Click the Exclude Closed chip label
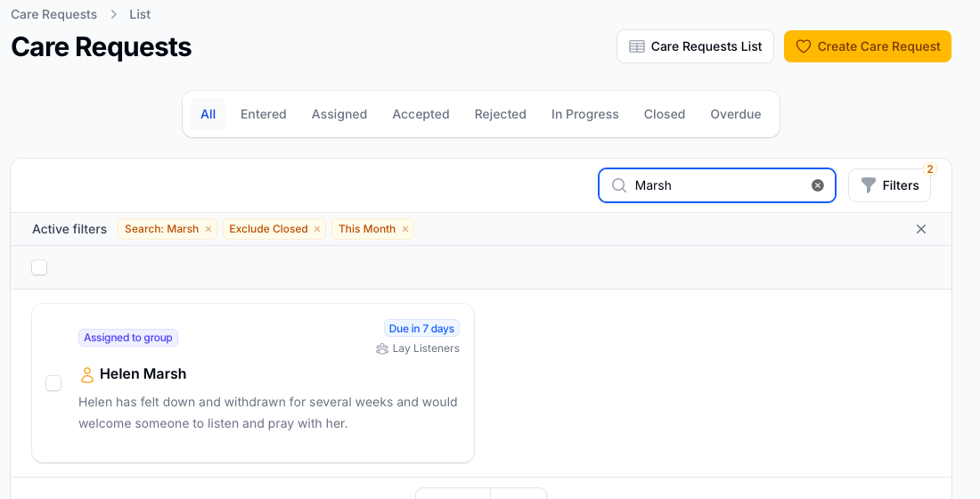 [268, 229]
